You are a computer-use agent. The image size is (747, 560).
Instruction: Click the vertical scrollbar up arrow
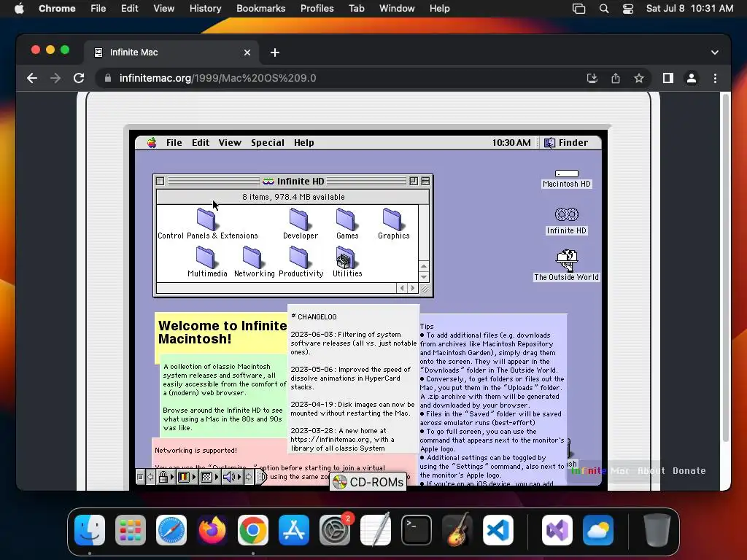(424, 266)
